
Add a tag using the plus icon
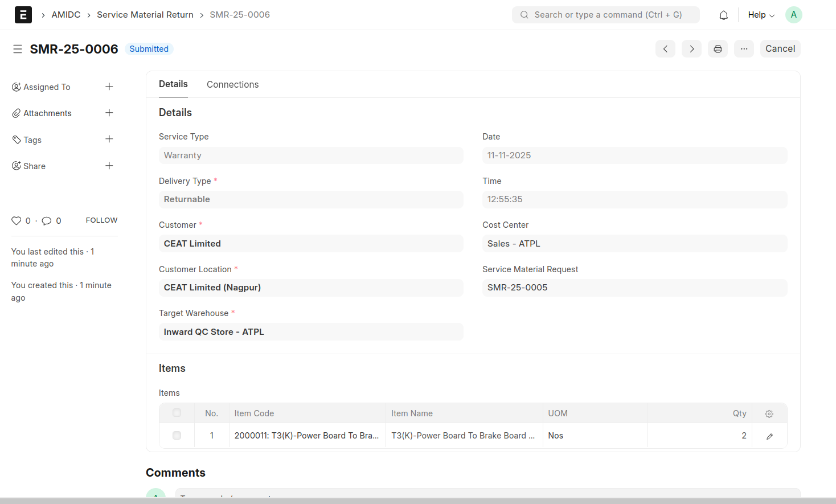pos(109,140)
